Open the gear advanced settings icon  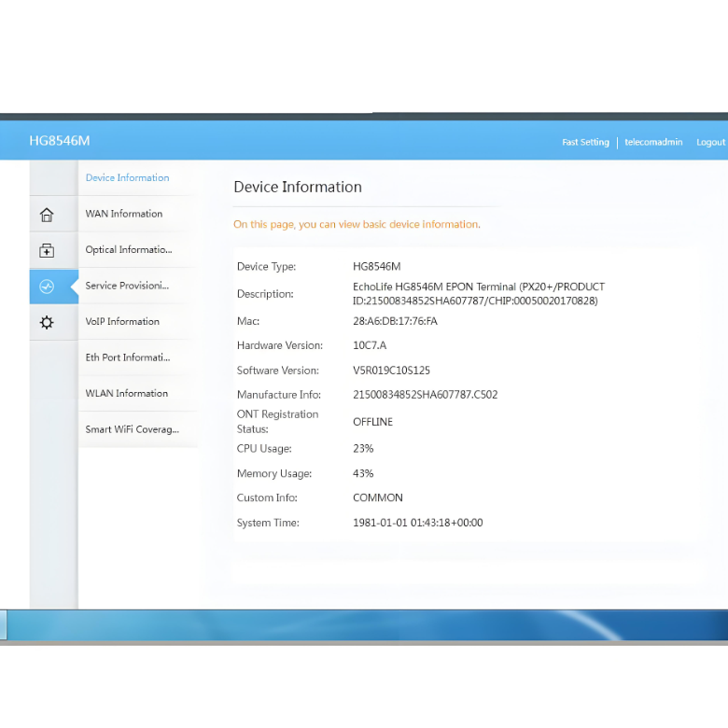[x=47, y=322]
